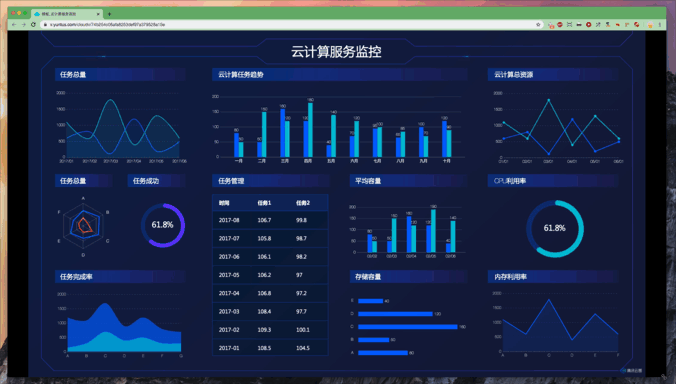
Task: Click the storage bar C labeled 160
Action: point(407,327)
